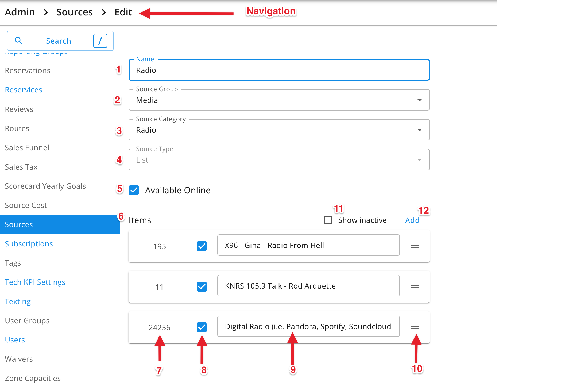The height and width of the screenshot is (386, 588).
Task: Open Sales Tax admin page
Action: coord(21,167)
